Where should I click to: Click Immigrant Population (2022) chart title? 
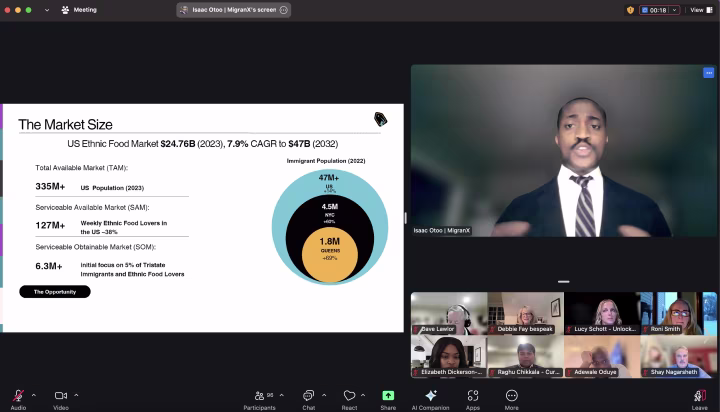(326, 161)
